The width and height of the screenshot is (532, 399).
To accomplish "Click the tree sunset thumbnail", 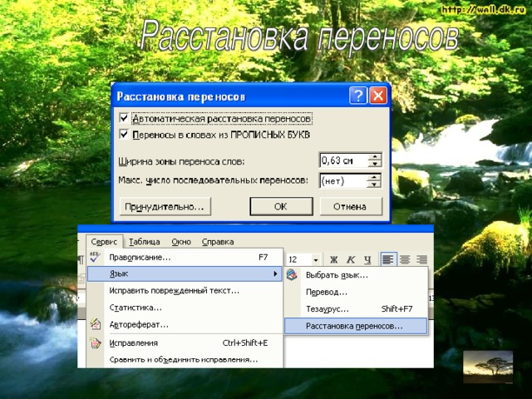I will point(488,367).
